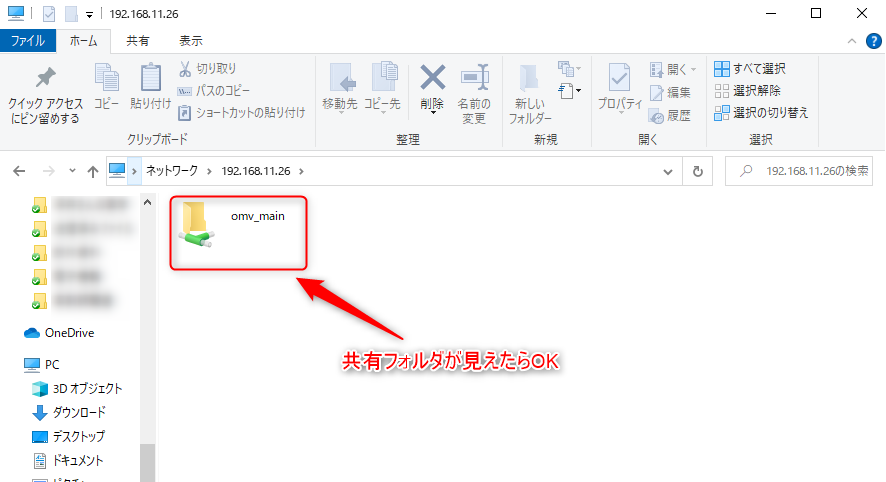
Task: Switch to the 共有 ribbon tab
Action: click(x=138, y=41)
